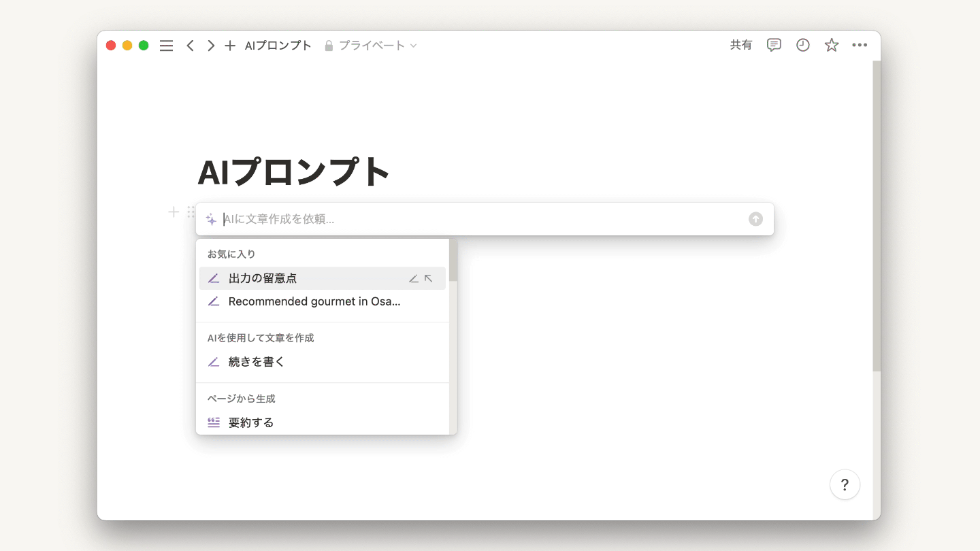Favorite the page with star icon
This screenshot has width=980, height=551.
832,45
